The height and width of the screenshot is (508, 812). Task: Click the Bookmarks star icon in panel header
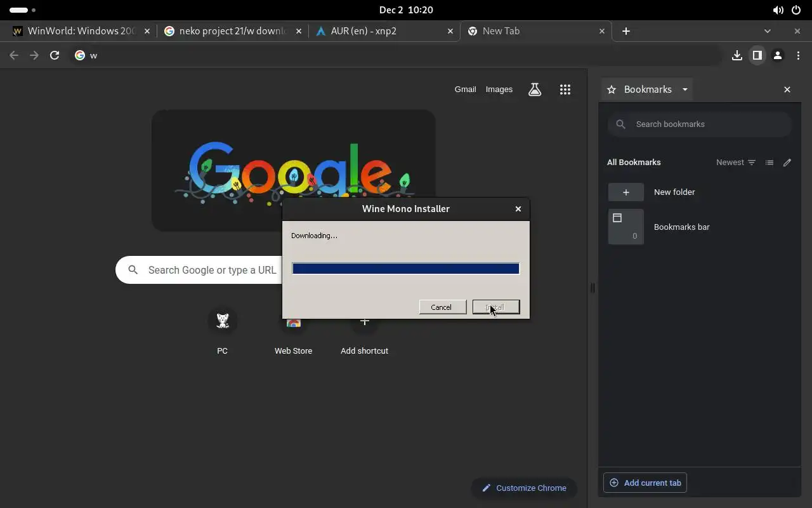click(x=612, y=90)
